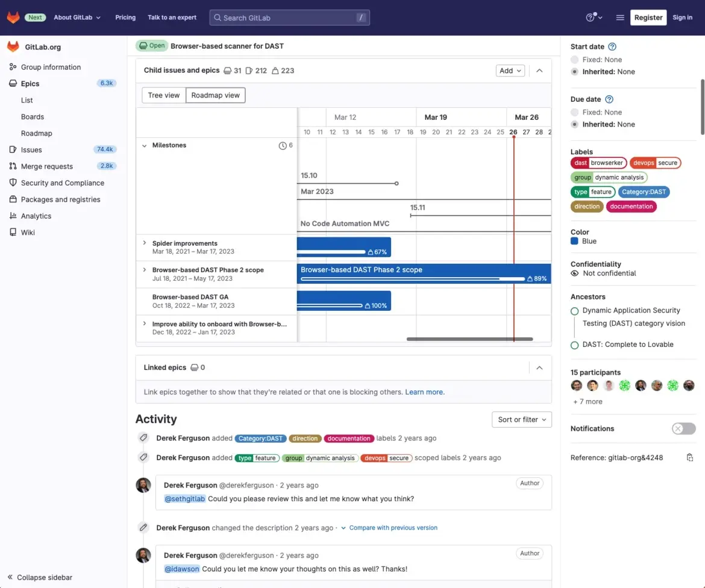The width and height of the screenshot is (705, 588).
Task: Click the @sethgitlab mention
Action: coord(185,499)
